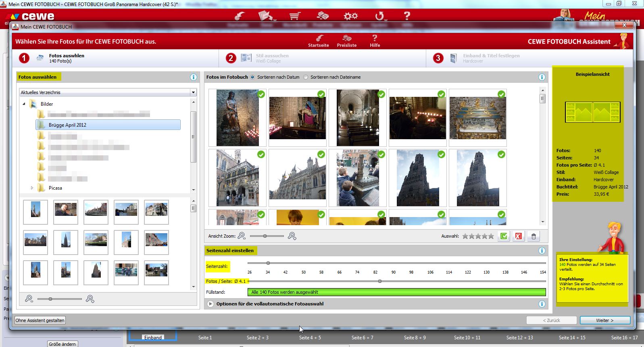Click first thumbnail in folder preview grid
This screenshot has width=644, height=347.
coord(35,212)
